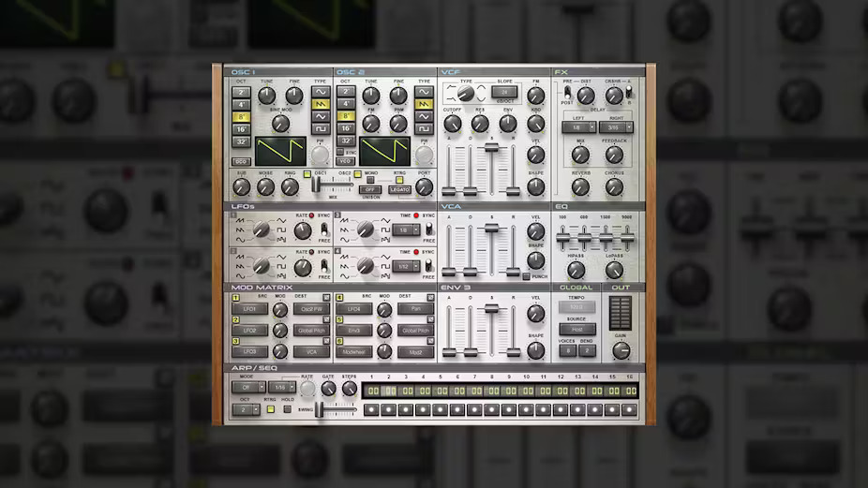Click the LFO 1 rate knob
Viewport: 868px width, 488px height.
302,230
